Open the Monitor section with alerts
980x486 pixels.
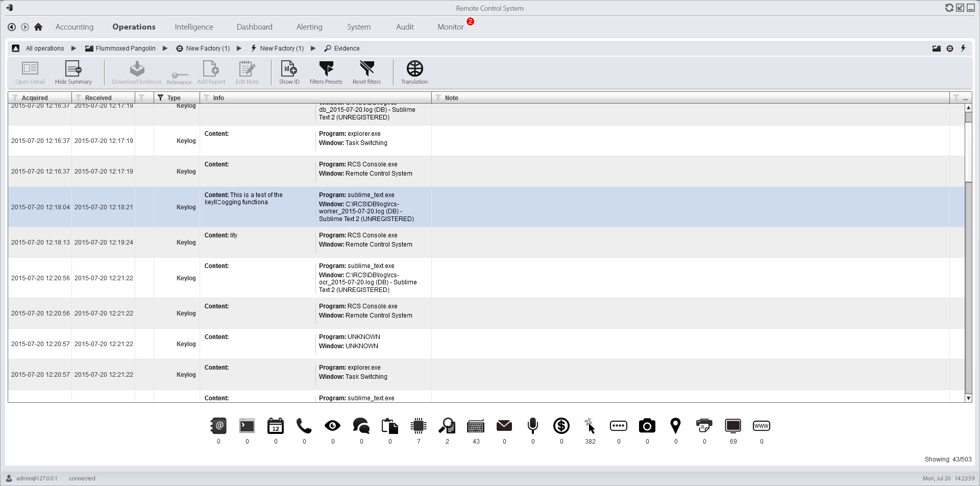(x=450, y=27)
